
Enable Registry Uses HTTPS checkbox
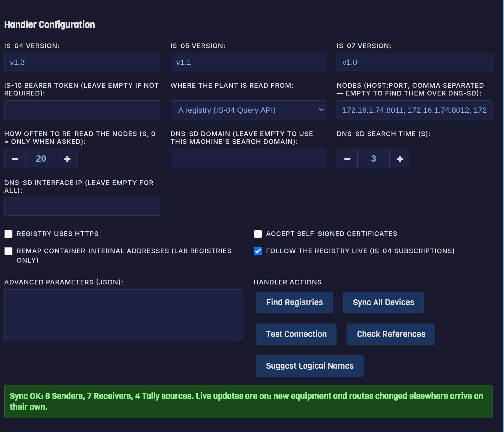(8, 234)
